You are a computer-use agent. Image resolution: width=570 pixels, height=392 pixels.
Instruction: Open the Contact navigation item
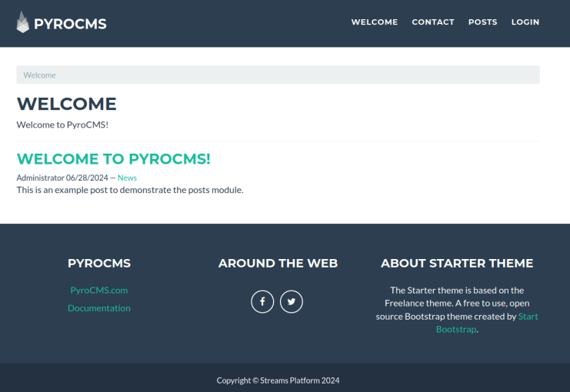(433, 22)
